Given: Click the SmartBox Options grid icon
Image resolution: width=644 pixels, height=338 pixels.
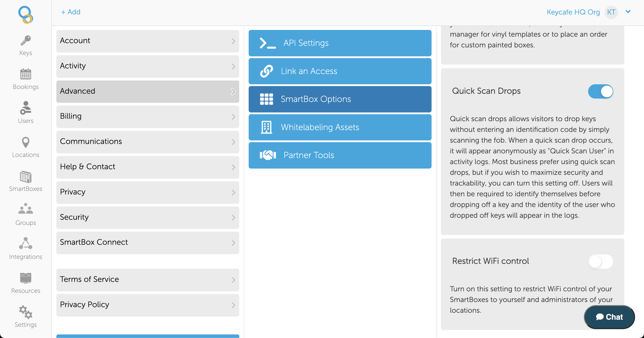Looking at the screenshot, I should coord(267,99).
